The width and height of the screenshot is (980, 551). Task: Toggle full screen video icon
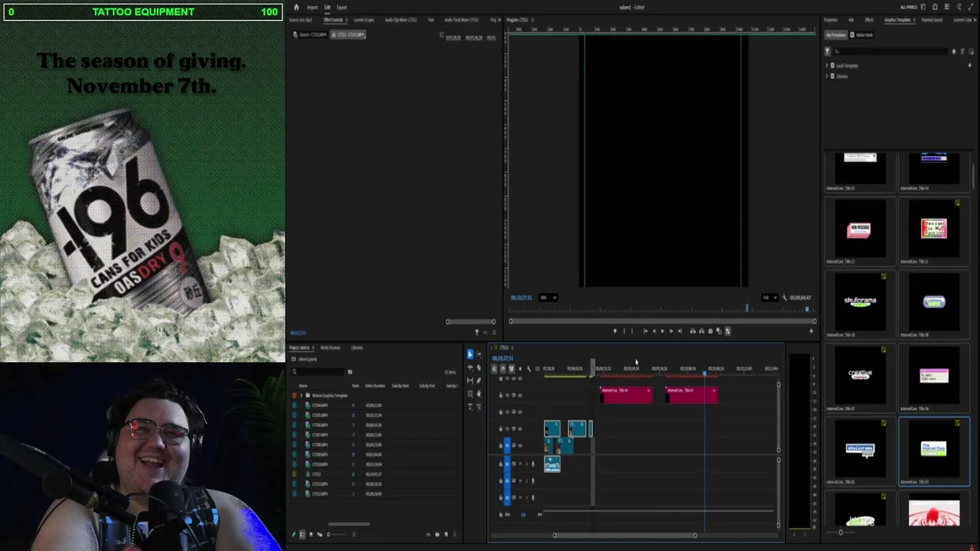pyautogui.click(x=971, y=7)
